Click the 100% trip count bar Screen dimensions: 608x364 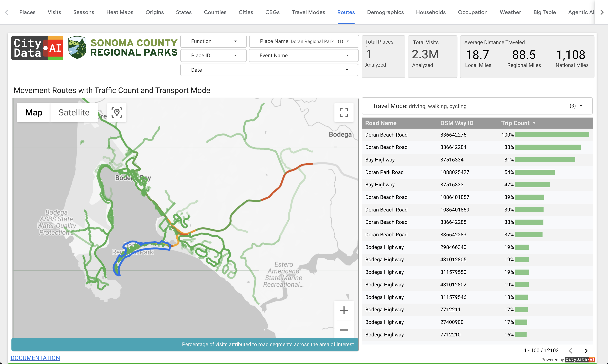(x=552, y=135)
